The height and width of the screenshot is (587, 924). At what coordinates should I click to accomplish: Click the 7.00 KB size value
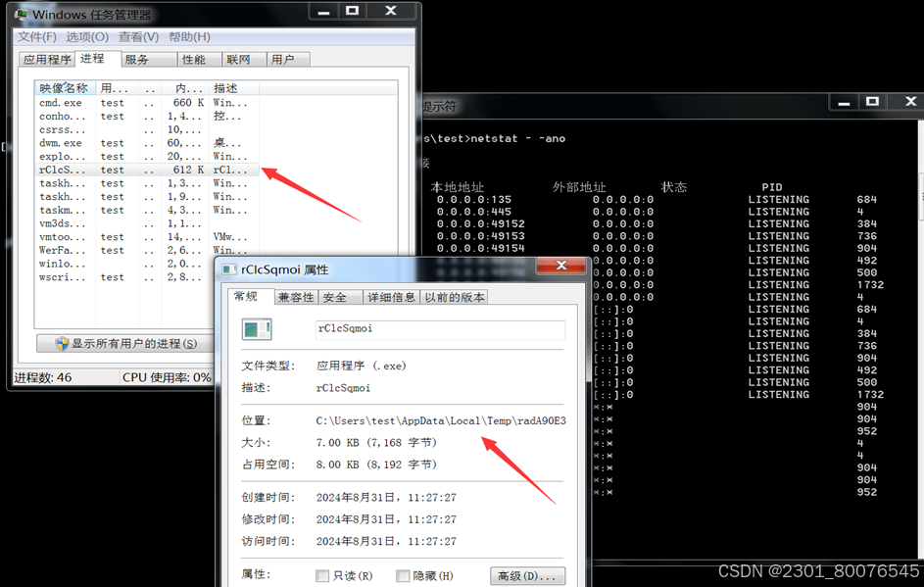click(x=376, y=443)
